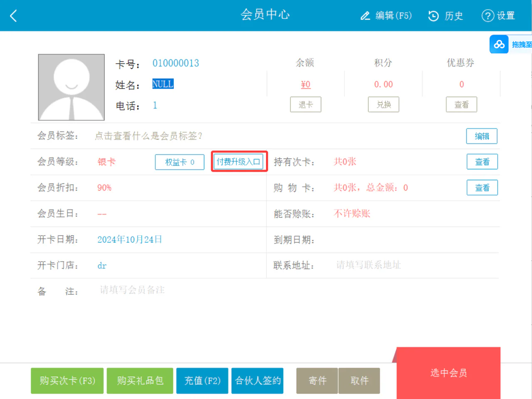Click the 设置 label in the header
The image size is (532, 399).
(x=506, y=16)
